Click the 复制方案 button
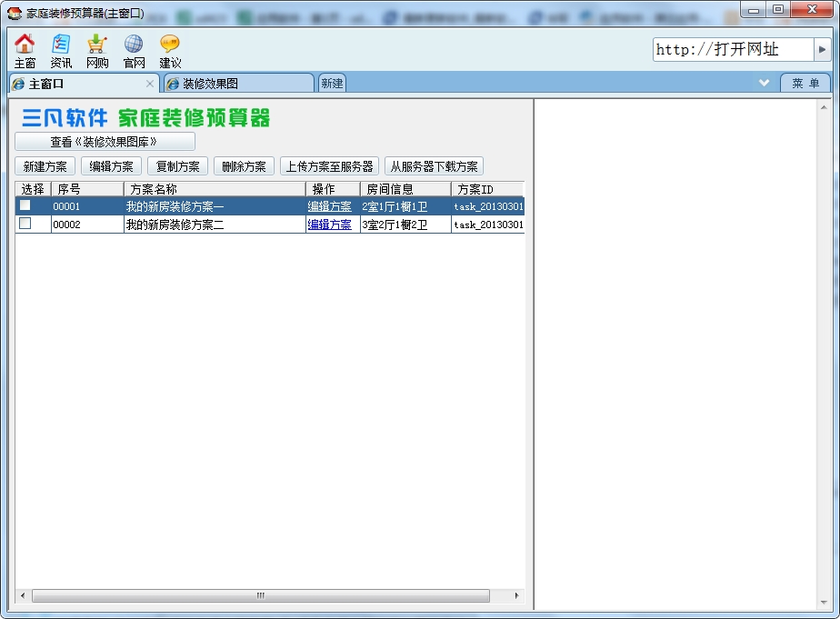The height and width of the screenshot is (619, 840). (x=178, y=166)
